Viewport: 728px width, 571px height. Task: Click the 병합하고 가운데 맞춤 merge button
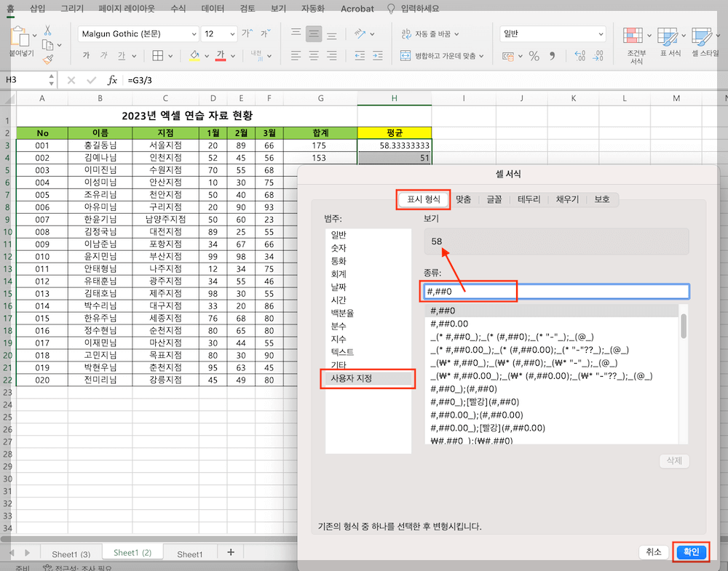pyautogui.click(x=438, y=56)
